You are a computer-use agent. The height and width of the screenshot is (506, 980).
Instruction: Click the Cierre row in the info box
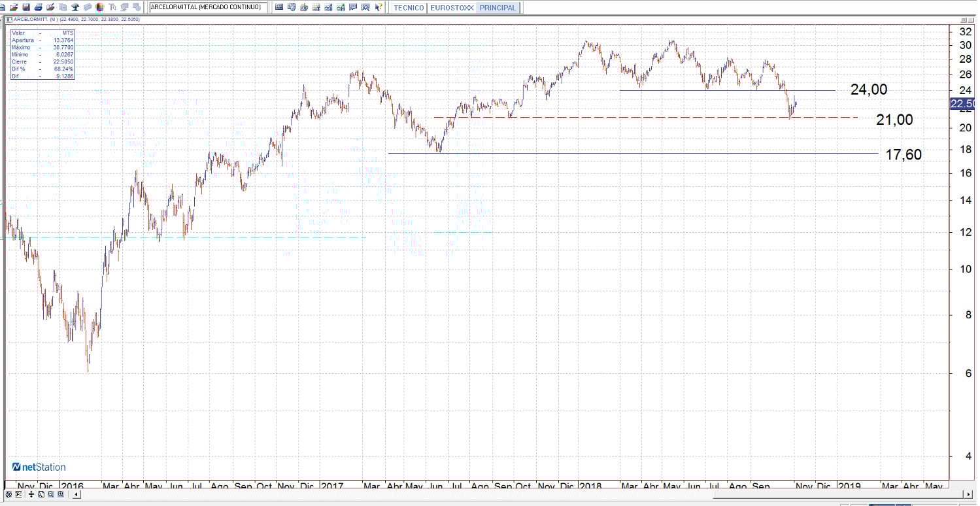tap(42, 62)
